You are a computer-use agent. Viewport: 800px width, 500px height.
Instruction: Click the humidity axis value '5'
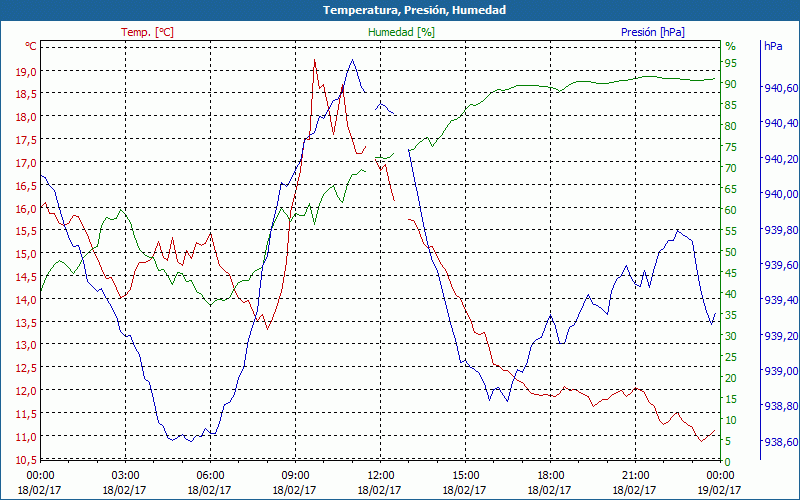[728, 441]
